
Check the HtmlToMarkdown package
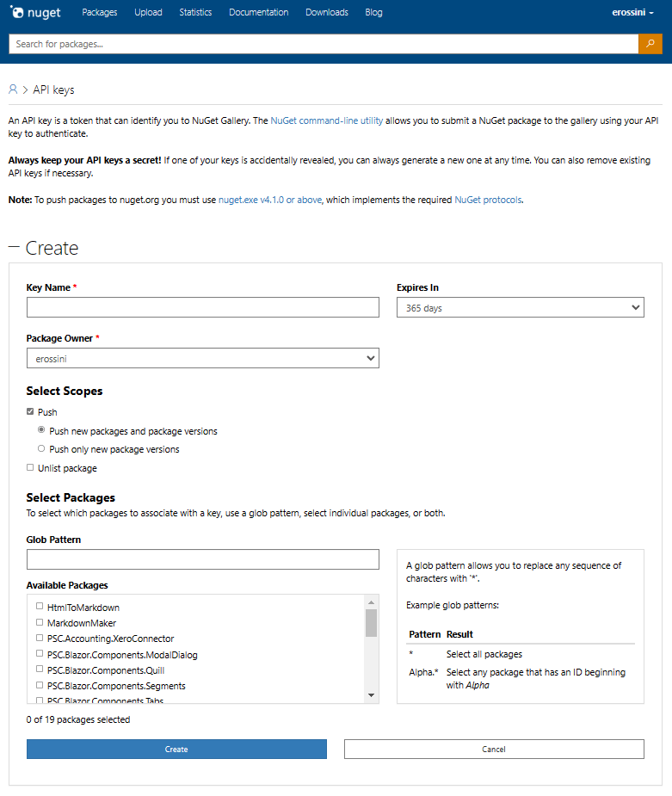coord(40,606)
